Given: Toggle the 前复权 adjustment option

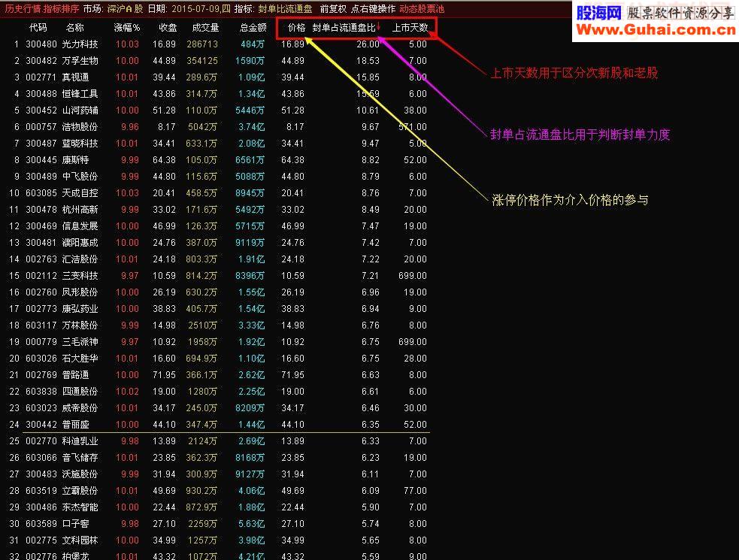Looking at the screenshot, I should tap(333, 9).
